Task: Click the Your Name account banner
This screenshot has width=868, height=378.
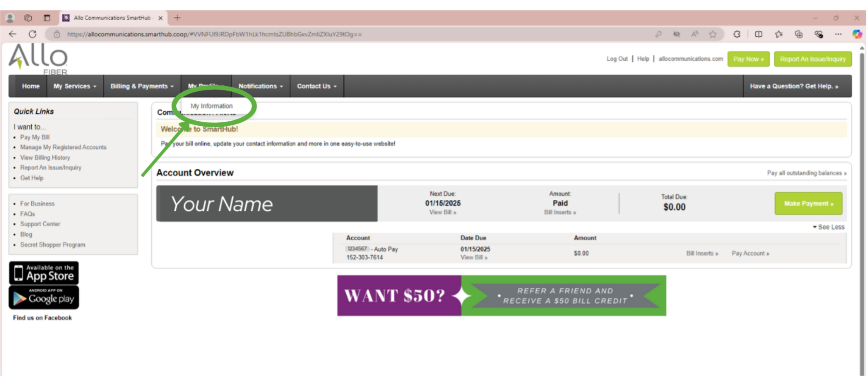Action: coord(267,204)
